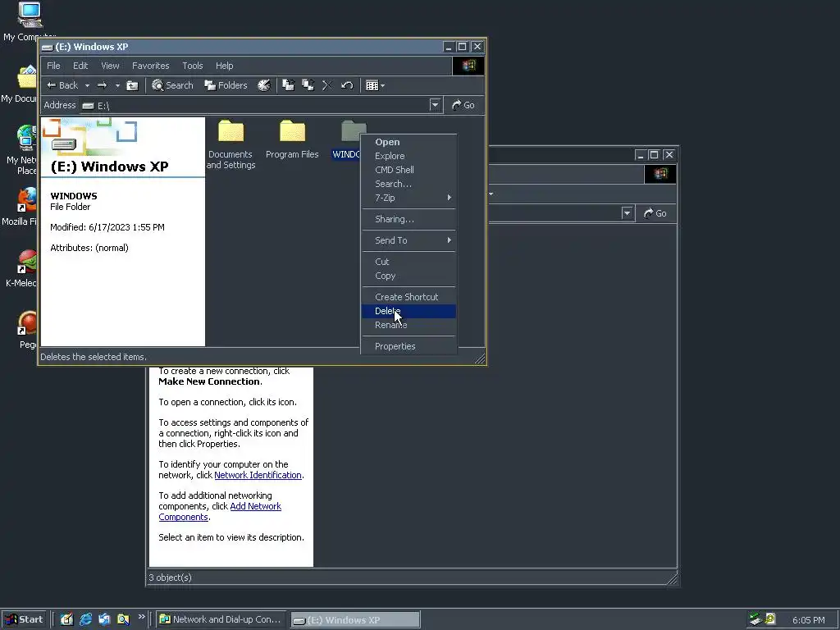Expand the 7-Zip submenu
The image size is (840, 630).
coord(409,198)
